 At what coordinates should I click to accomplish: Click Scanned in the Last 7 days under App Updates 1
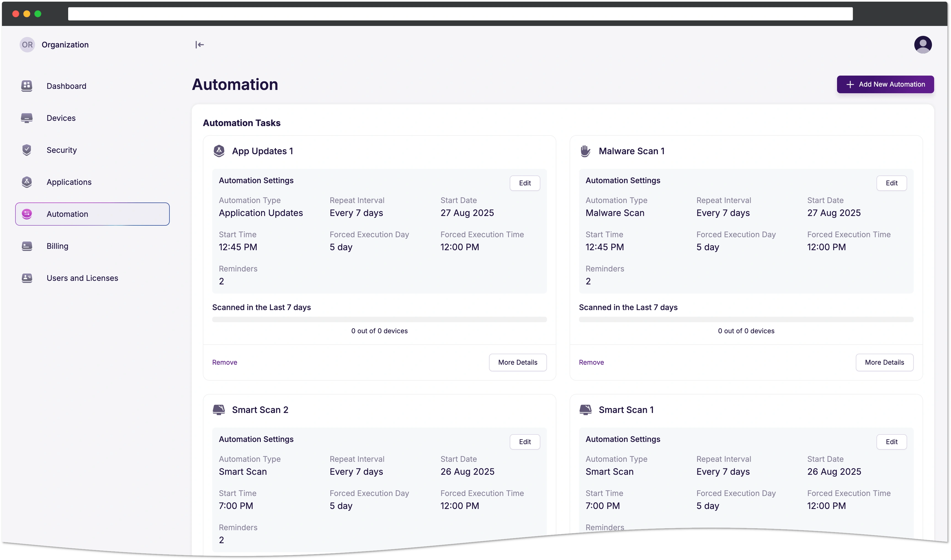pos(261,308)
